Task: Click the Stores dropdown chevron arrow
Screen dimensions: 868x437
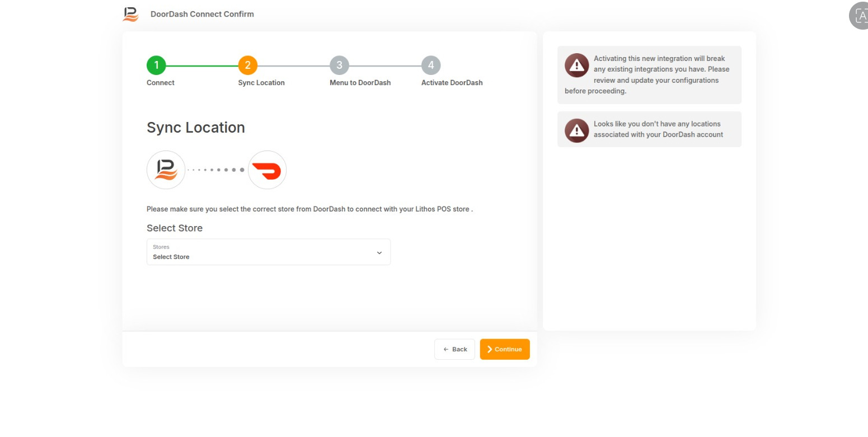Action: 379,252
